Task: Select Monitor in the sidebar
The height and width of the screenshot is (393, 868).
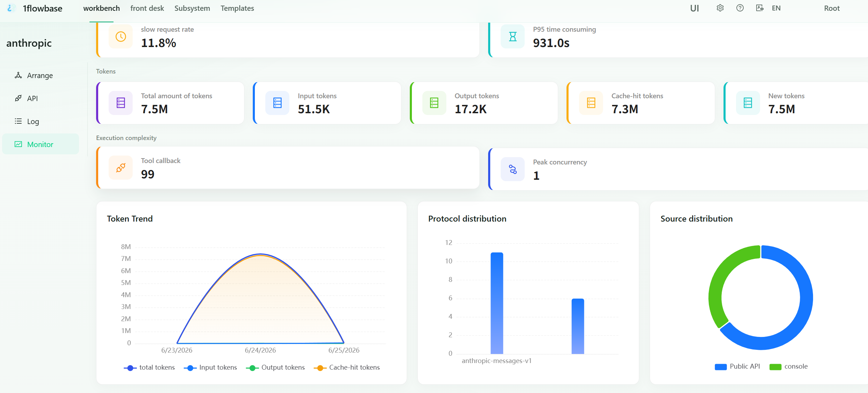Action: [x=40, y=144]
